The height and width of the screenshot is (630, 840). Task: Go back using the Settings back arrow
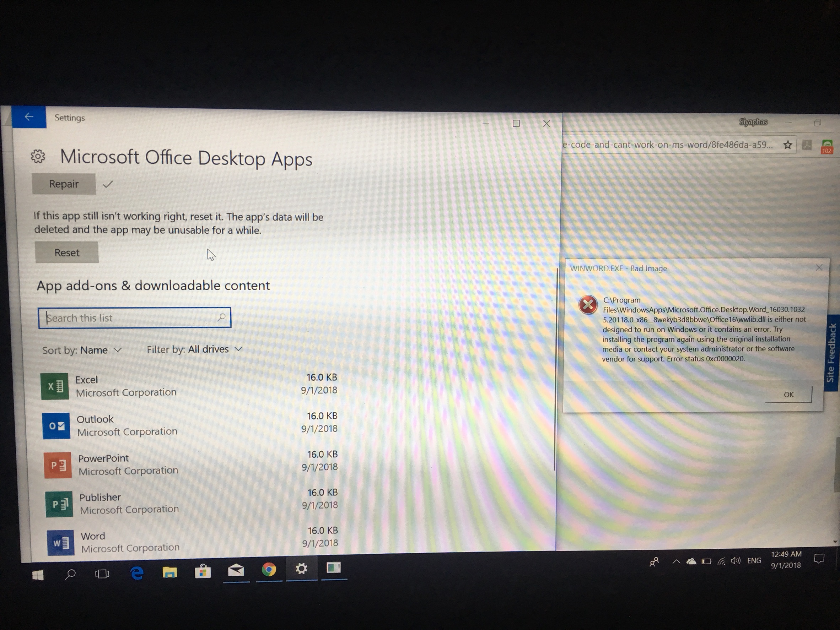click(x=29, y=117)
